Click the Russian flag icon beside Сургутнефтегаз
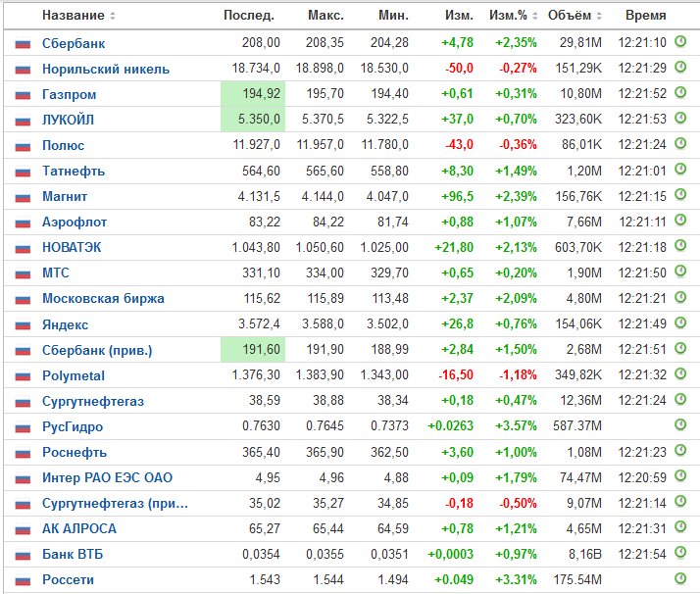The image size is (700, 594). 23,402
